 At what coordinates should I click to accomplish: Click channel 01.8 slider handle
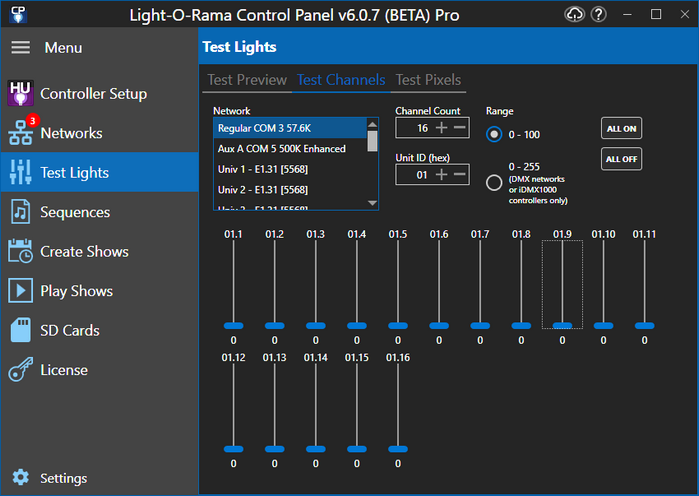coord(521,326)
